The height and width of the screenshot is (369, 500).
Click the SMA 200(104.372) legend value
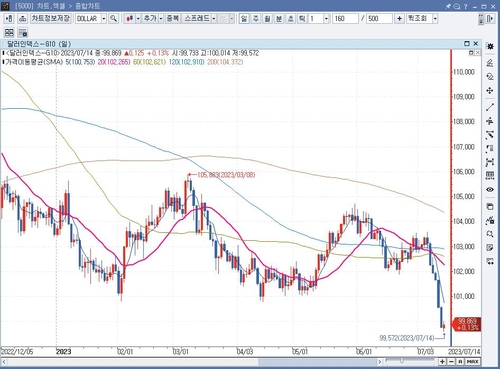click(225, 62)
